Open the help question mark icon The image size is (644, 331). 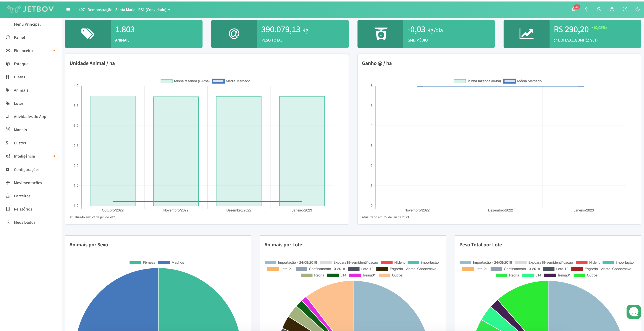point(612,10)
